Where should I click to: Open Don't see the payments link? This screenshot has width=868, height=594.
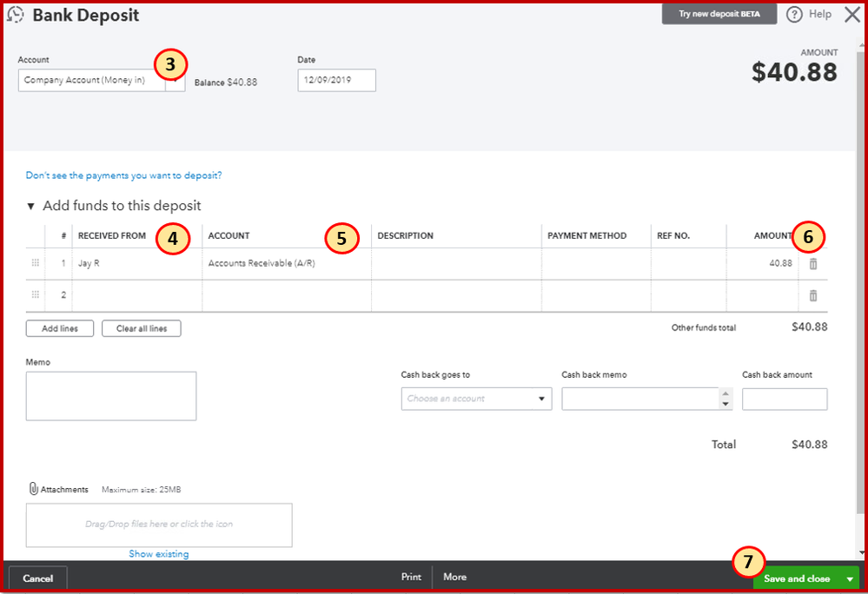pyautogui.click(x=123, y=175)
